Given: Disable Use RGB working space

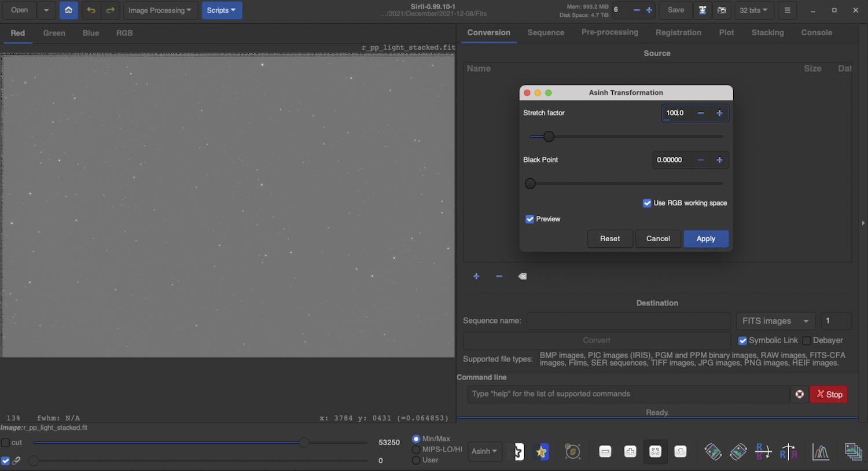Looking at the screenshot, I should (x=647, y=203).
